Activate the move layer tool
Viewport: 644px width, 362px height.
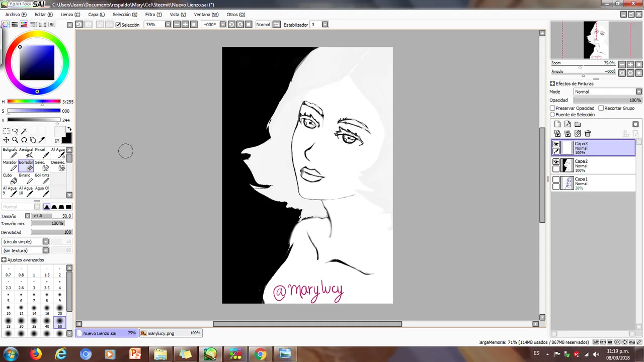(7, 140)
